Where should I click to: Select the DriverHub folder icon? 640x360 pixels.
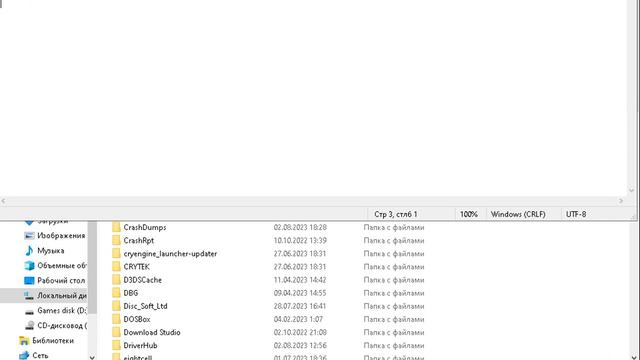116,345
